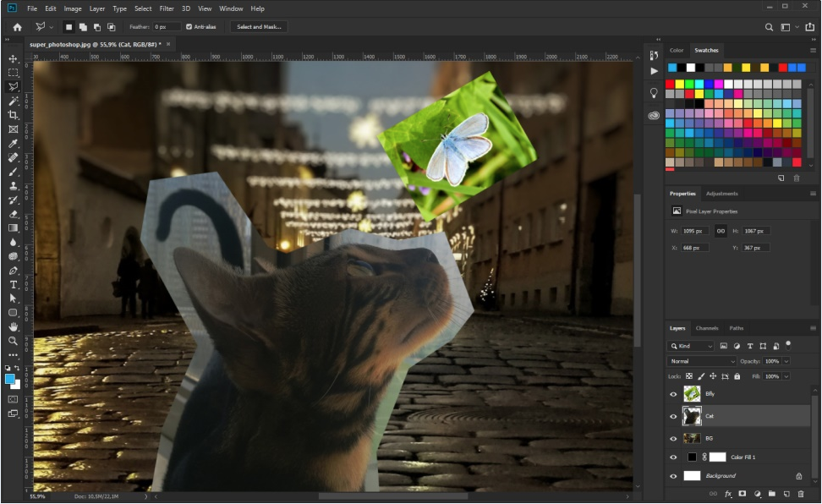
Task: Click the Feather input field
Action: pyautogui.click(x=166, y=27)
